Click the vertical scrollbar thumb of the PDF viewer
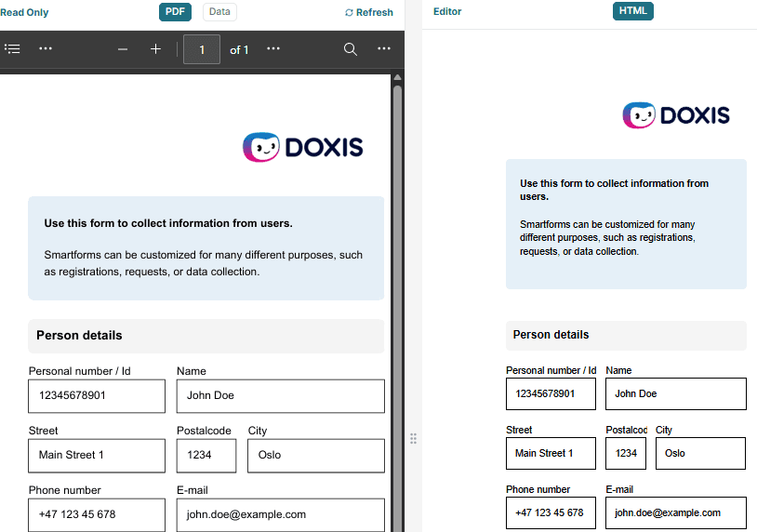Image resolution: width=757 pixels, height=532 pixels. [397, 309]
